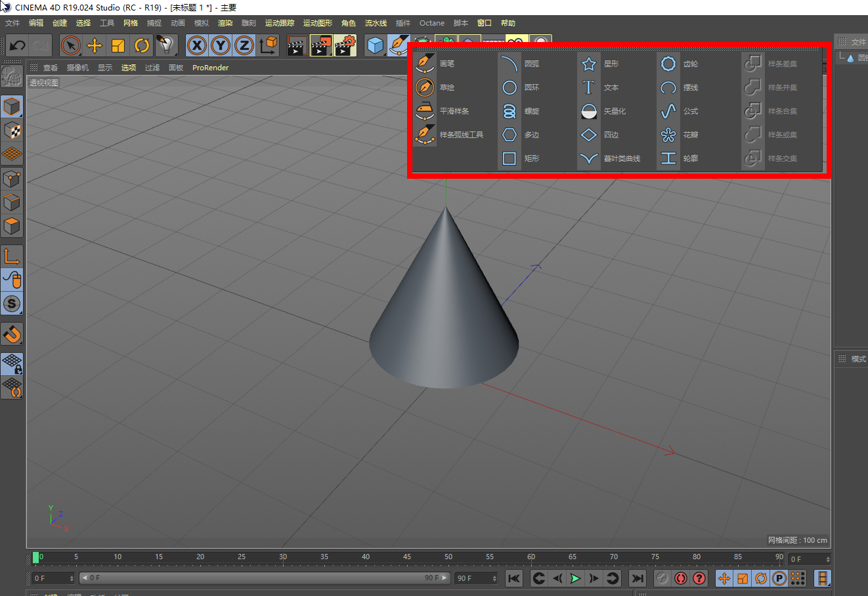Open the render settings clapperboard button
Image resolution: width=868 pixels, height=596 pixels.
coord(345,45)
